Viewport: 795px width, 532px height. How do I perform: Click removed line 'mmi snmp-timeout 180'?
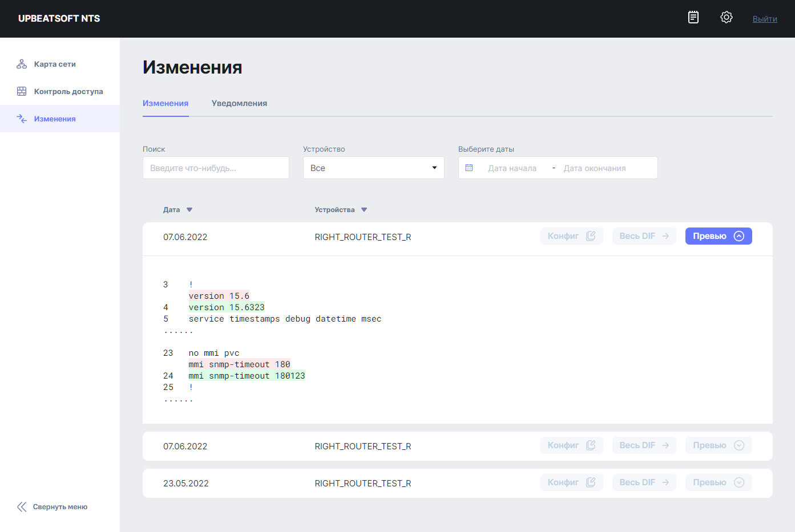coord(240,364)
